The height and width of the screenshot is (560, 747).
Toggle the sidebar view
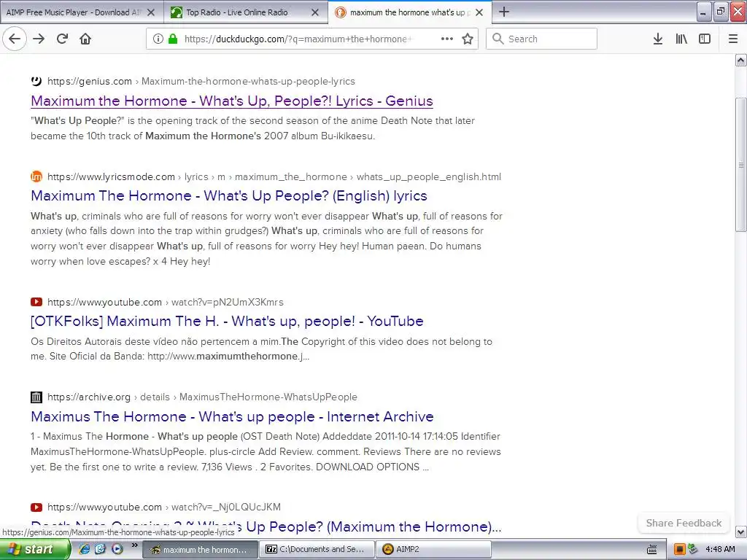pos(705,39)
